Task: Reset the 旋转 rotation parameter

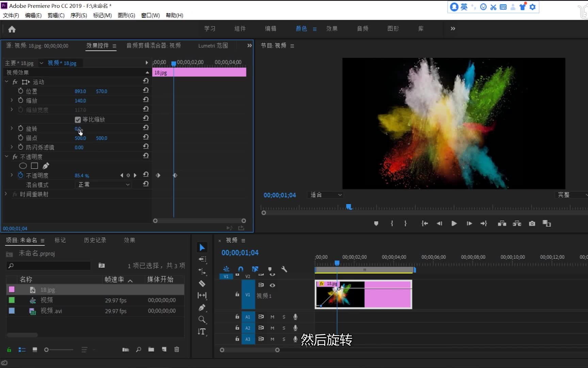Action: click(146, 127)
